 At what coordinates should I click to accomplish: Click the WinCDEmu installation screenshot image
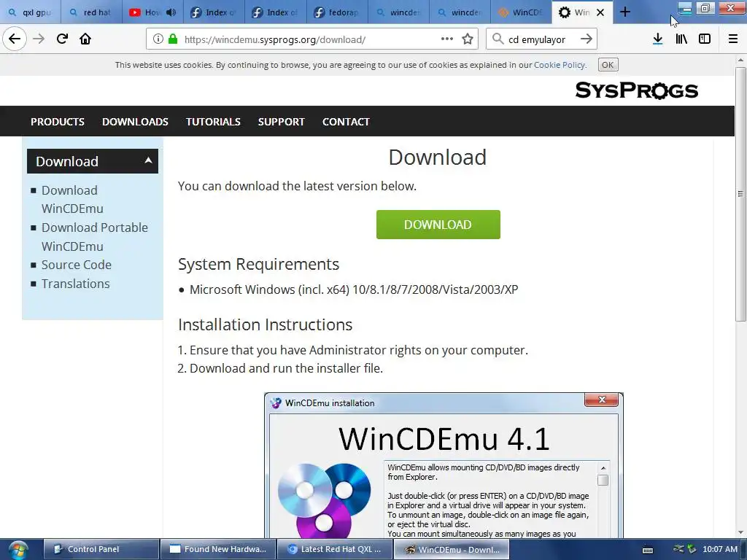point(444,465)
